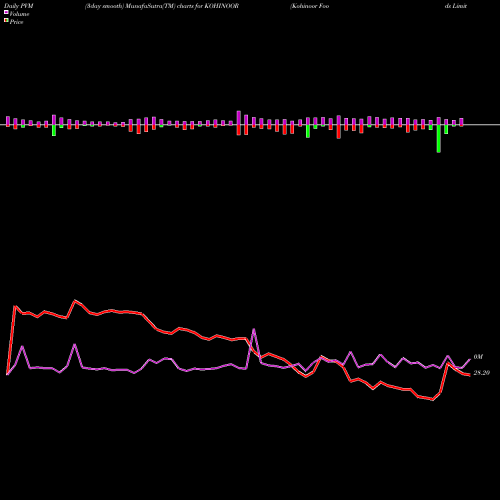
Task: Click the 'Price' legend label
Action: pos(16,22)
